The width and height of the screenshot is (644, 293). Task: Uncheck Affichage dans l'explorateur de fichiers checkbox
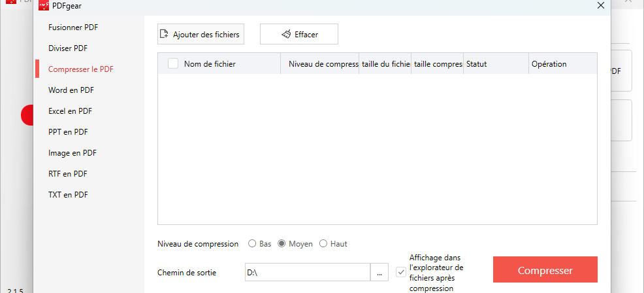(401, 272)
